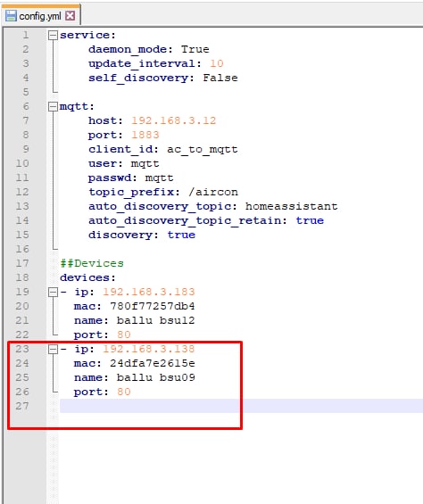Collapse the mqtt: block fold marker
The height and width of the screenshot is (504, 423).
pyautogui.click(x=53, y=106)
